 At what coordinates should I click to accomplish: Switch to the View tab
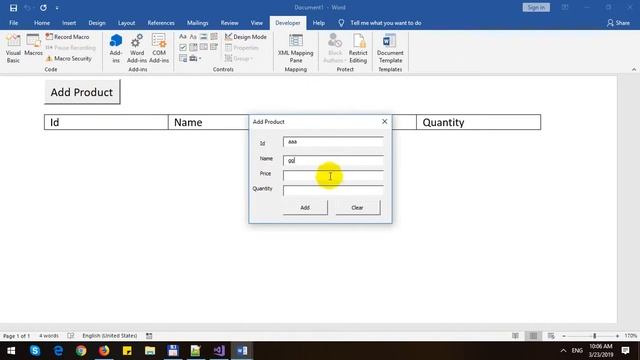point(256,23)
